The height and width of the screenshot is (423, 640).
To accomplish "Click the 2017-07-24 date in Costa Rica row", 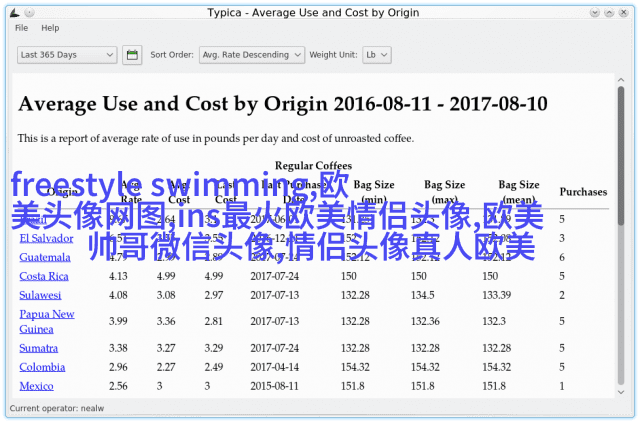I will (x=274, y=276).
